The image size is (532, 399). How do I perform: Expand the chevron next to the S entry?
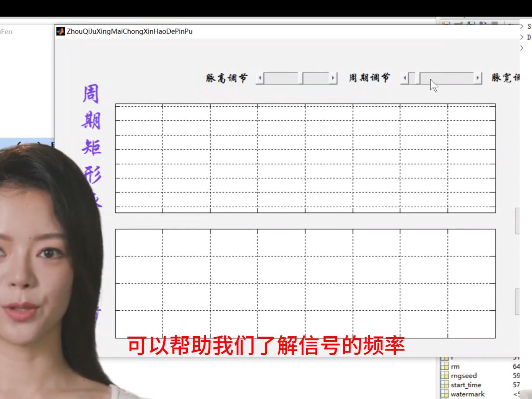click(x=522, y=26)
